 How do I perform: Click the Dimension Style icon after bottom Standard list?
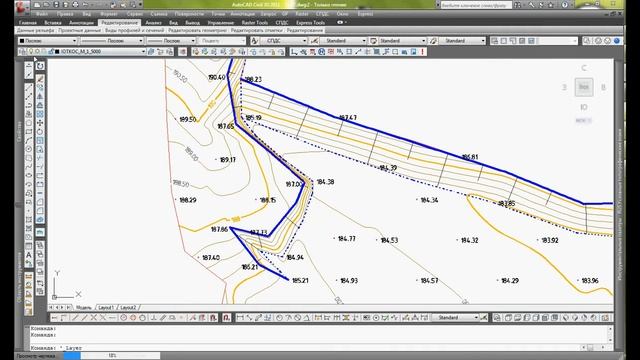[484, 318]
